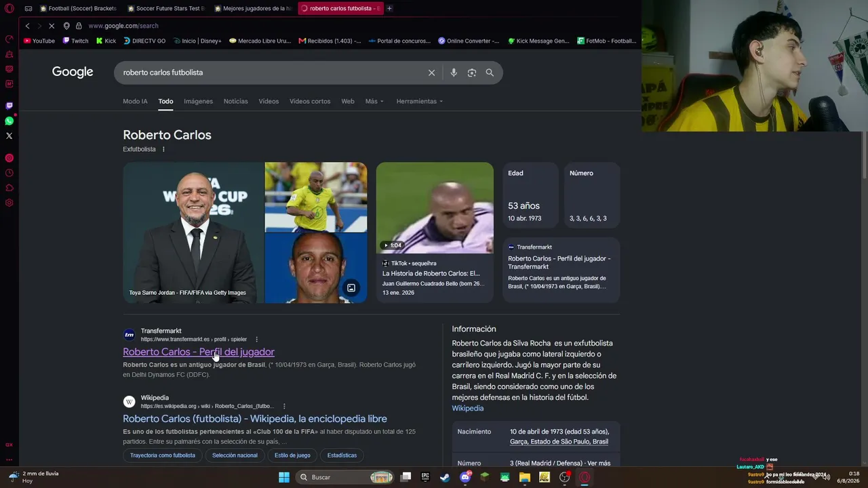Open the Windows Start menu
868x488 pixels.
tap(284, 477)
